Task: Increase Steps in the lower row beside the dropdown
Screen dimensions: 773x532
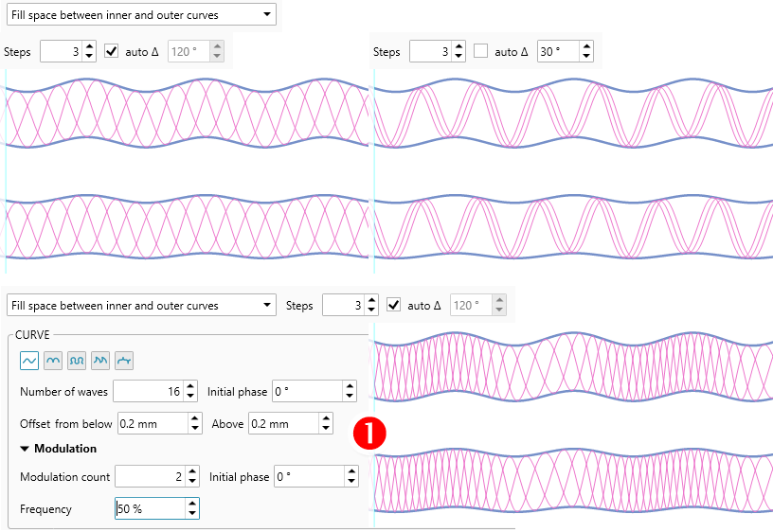Action: tap(371, 300)
